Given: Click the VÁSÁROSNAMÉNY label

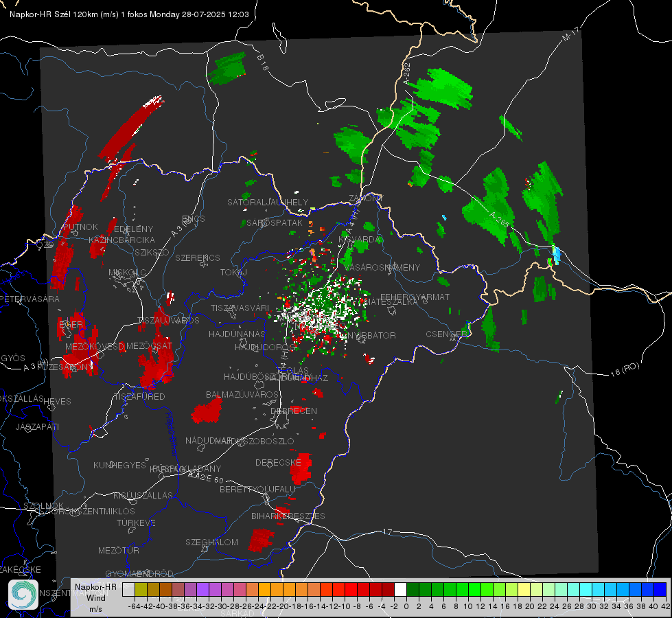Looking at the screenshot, I should (x=382, y=267).
